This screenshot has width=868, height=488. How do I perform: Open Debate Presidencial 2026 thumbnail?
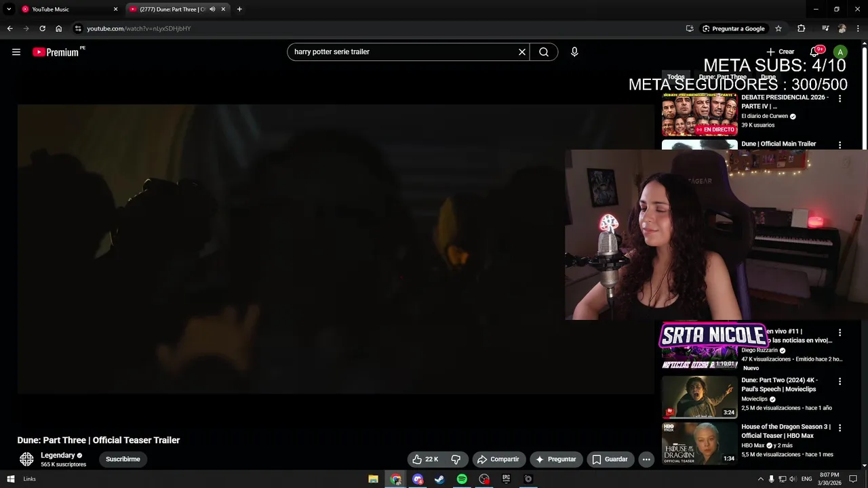point(699,115)
